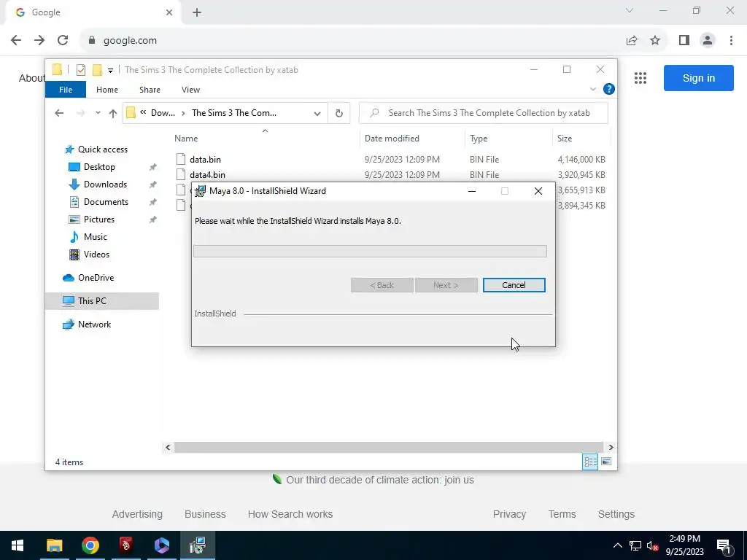This screenshot has width=747, height=560.
Task: Open Videos in the navigation pane
Action: [96, 254]
